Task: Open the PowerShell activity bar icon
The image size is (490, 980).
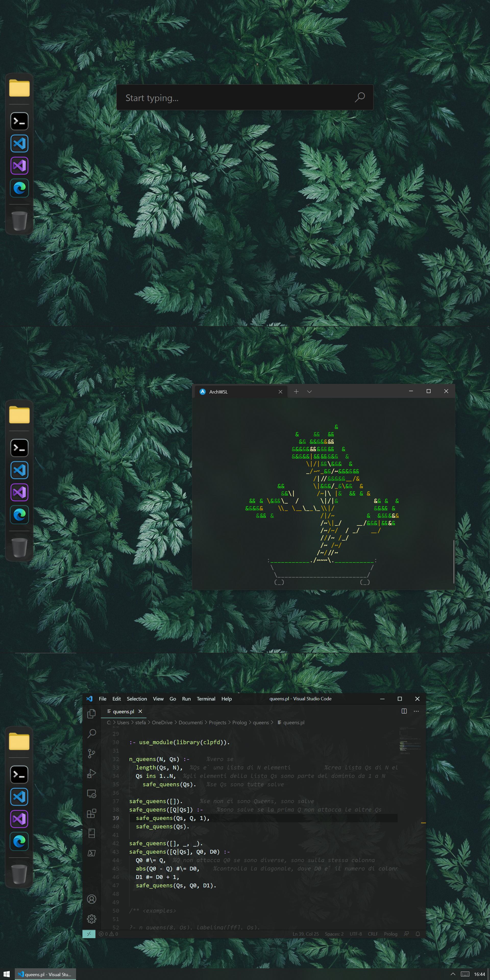Action: pos(91,853)
